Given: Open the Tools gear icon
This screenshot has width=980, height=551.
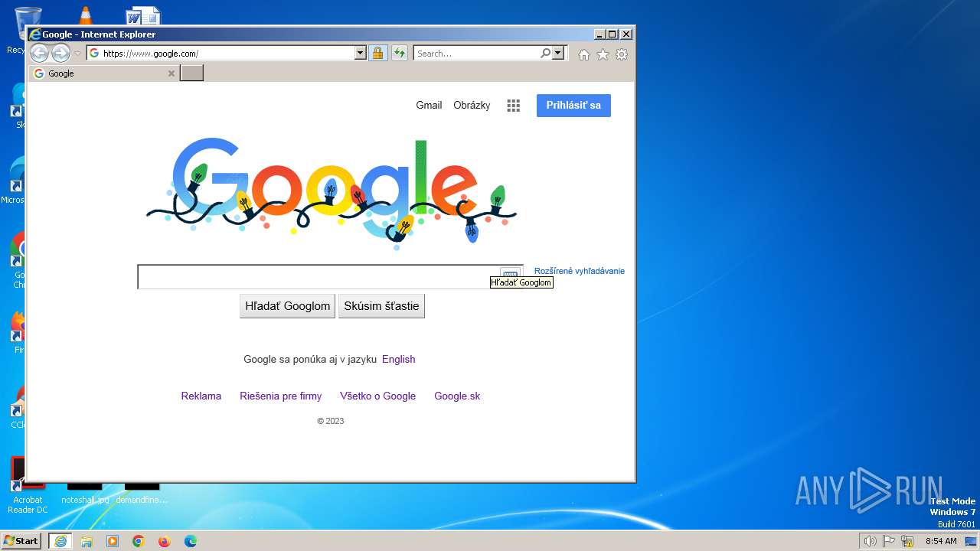Looking at the screenshot, I should pos(622,54).
